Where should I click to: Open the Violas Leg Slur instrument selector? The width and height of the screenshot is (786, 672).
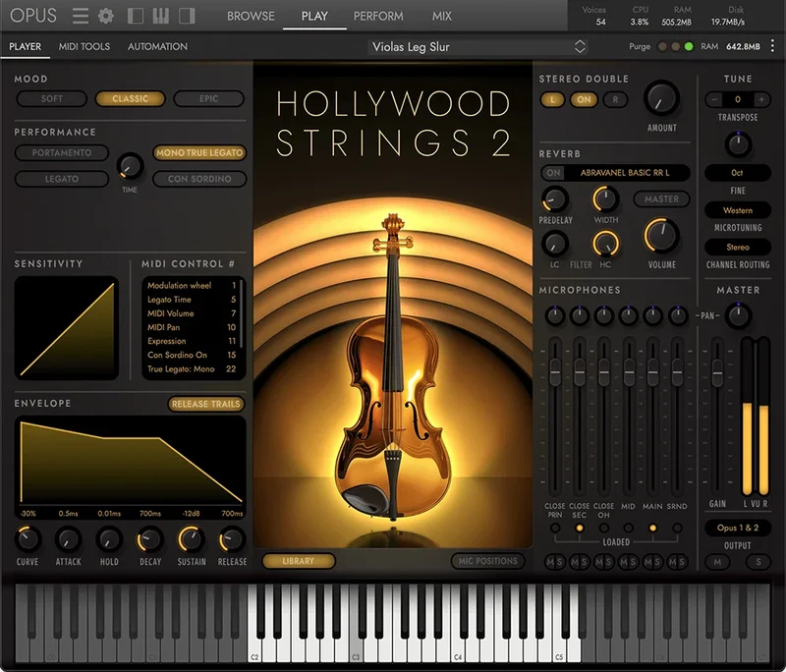(x=477, y=47)
